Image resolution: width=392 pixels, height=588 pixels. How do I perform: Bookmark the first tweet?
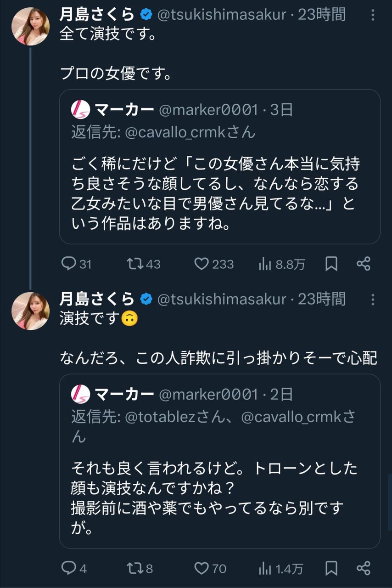[x=331, y=264]
